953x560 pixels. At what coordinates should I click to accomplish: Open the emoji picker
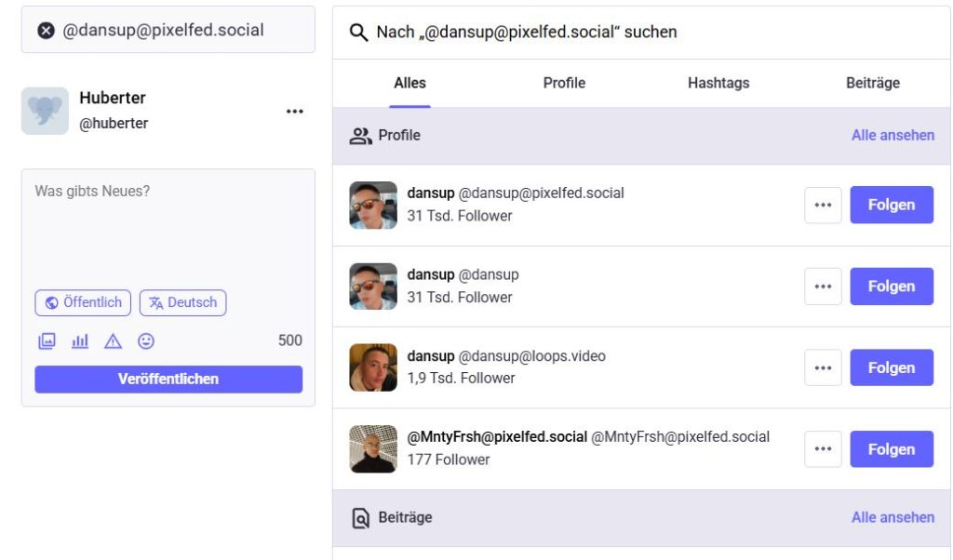tap(146, 340)
